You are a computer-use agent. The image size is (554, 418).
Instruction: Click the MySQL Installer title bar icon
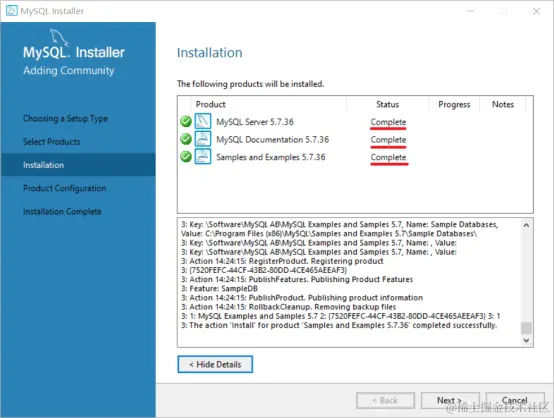point(12,11)
